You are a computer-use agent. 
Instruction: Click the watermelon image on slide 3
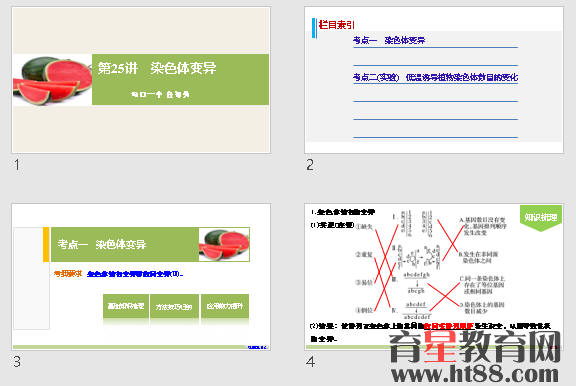(x=224, y=245)
